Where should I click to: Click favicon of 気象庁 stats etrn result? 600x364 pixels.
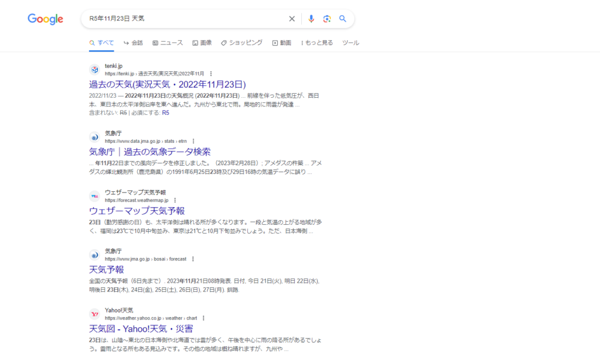pyautogui.click(x=94, y=138)
